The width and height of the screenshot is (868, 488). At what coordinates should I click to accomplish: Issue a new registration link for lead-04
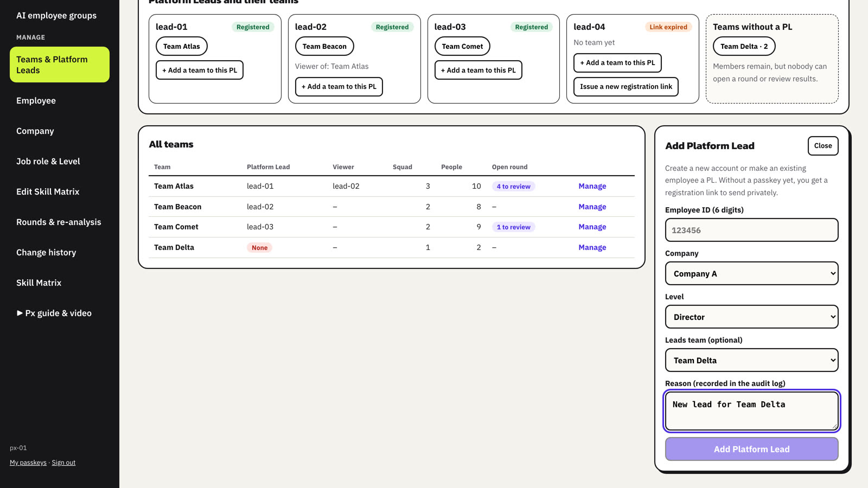coord(626,86)
